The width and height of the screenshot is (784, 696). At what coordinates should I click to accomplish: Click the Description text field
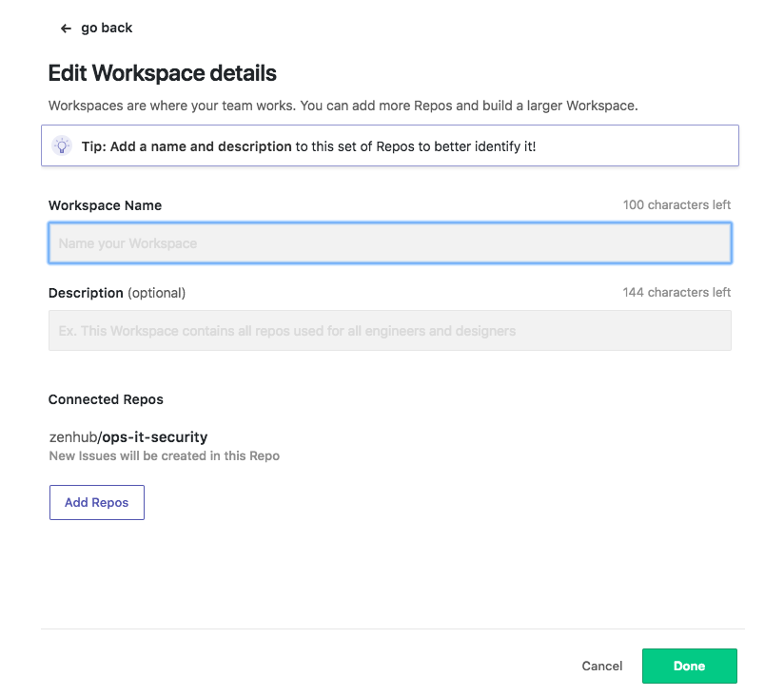(x=390, y=330)
